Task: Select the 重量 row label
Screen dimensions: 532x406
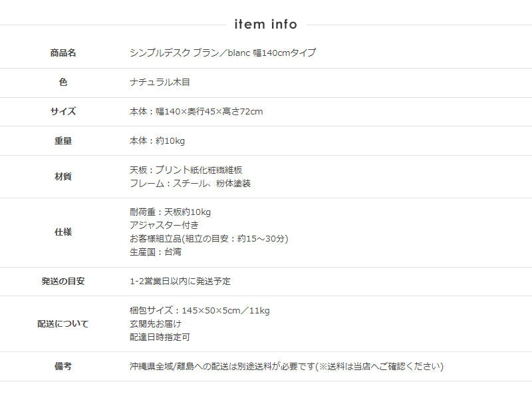Action: point(63,140)
